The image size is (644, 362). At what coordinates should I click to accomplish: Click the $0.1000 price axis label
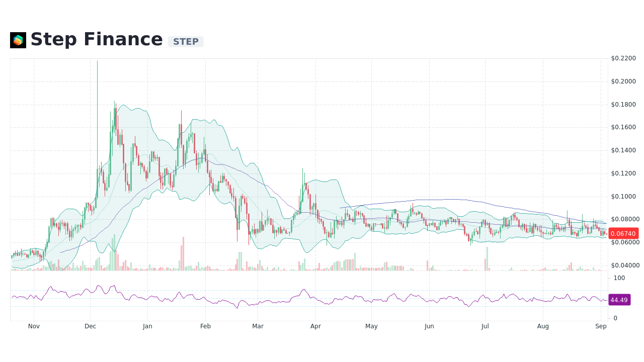[x=623, y=197]
